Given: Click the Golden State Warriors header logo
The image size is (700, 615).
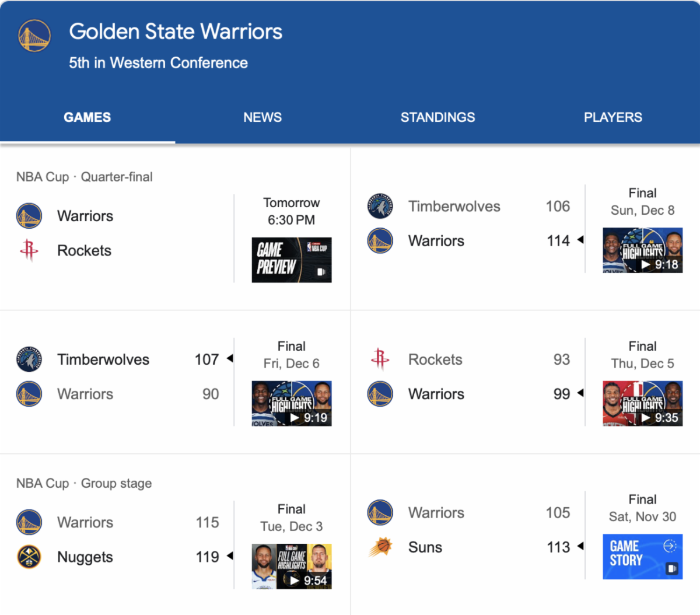Looking at the screenshot, I should tap(34, 36).
